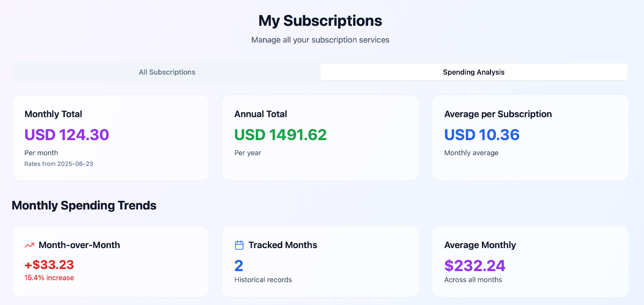Select the Spending Analysis tab
Viewport: 644px width, 305px height.
point(474,72)
